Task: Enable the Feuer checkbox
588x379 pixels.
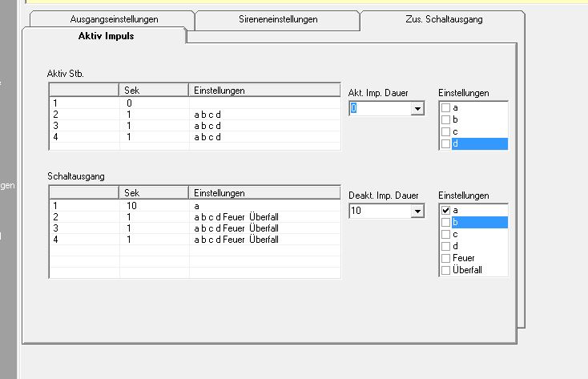Action: 445,259
